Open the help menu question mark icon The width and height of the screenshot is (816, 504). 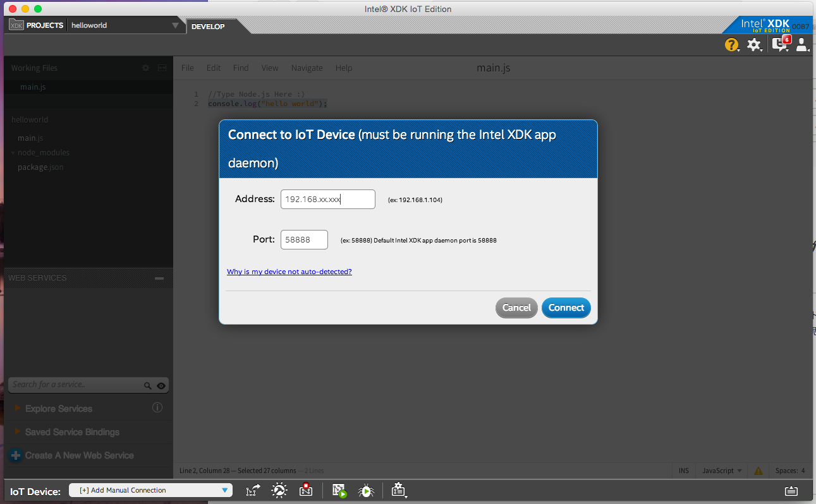point(731,45)
